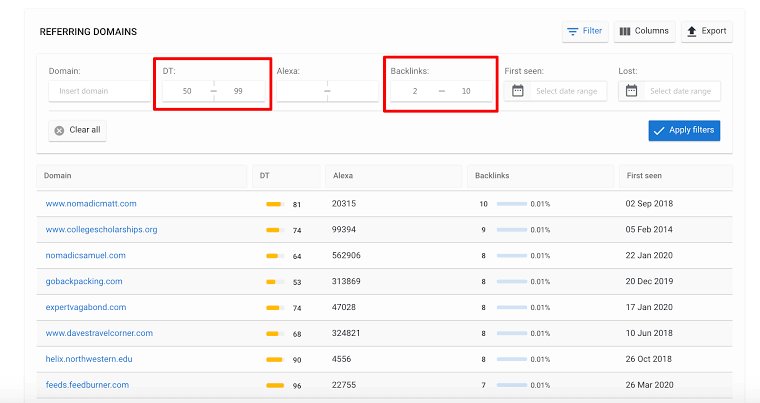The image size is (760, 403).
Task: Open www.collegescholarships.org domain link
Action: tap(101, 230)
